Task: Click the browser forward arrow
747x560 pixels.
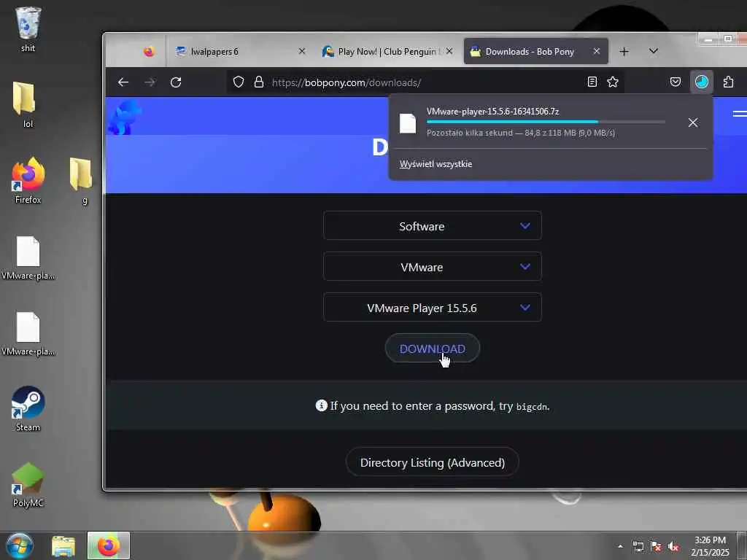Action: click(150, 82)
